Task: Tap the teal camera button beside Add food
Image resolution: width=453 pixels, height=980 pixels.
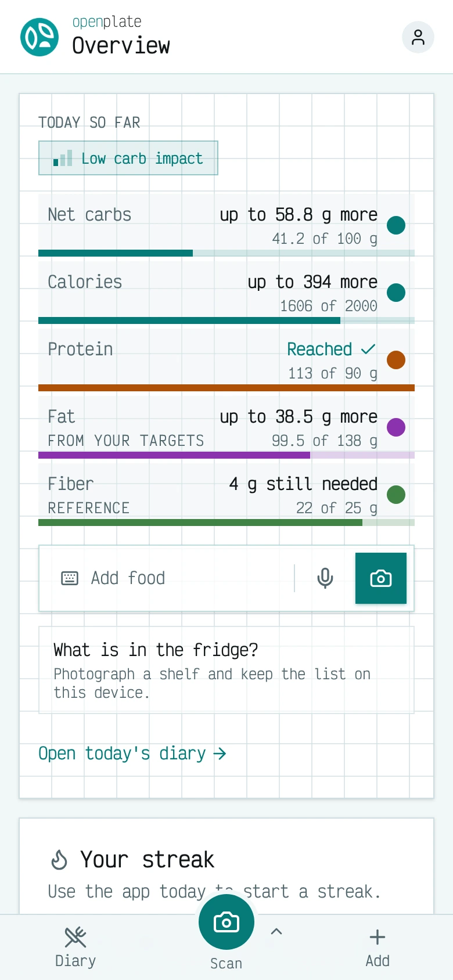Action: click(x=381, y=578)
